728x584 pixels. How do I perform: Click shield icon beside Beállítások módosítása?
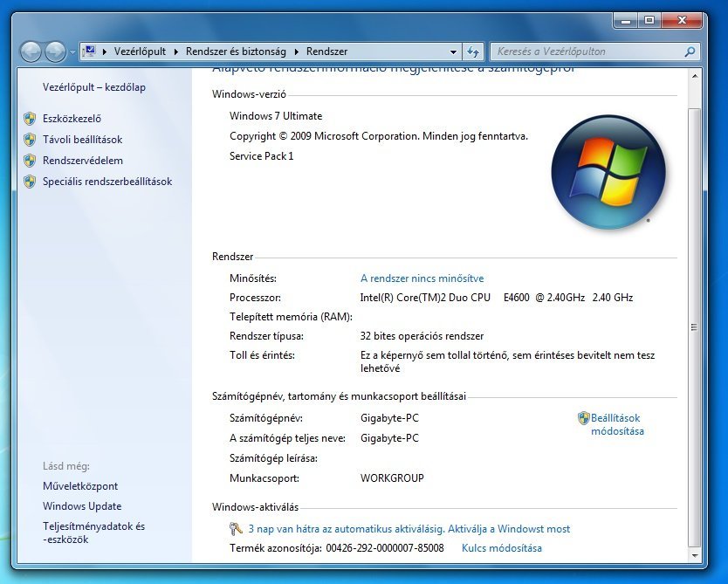[x=584, y=418]
